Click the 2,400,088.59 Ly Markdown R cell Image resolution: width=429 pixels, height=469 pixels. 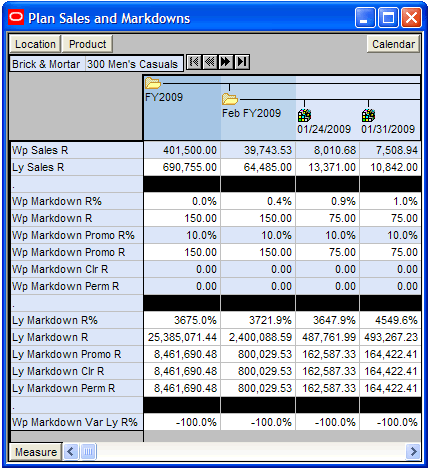(258, 337)
